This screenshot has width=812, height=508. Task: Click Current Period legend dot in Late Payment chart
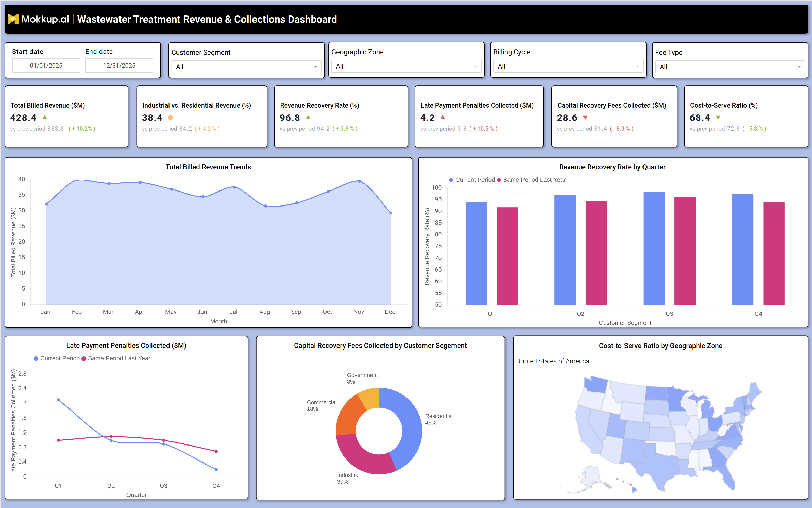coord(36,359)
